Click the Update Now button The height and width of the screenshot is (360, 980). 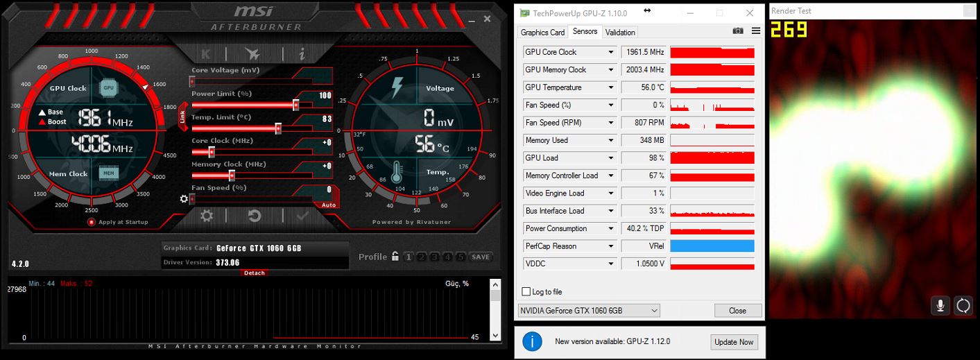point(734,342)
